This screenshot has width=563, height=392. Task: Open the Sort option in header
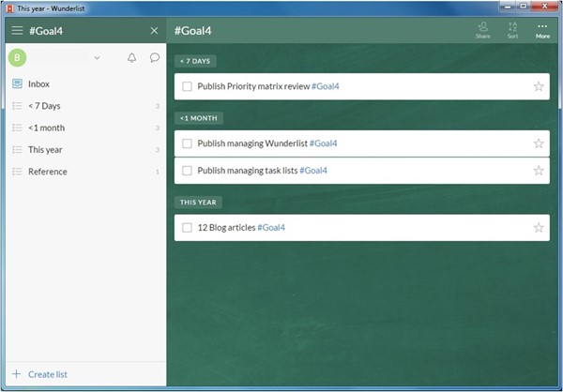coord(512,30)
